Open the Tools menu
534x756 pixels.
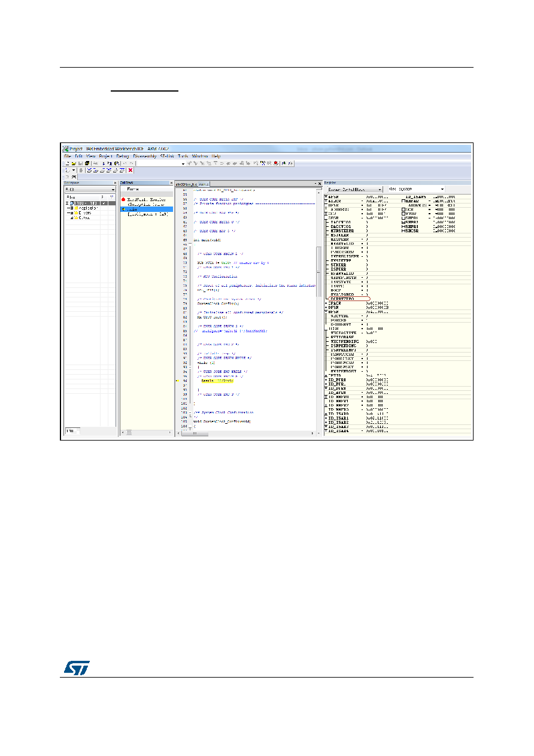pos(183,156)
